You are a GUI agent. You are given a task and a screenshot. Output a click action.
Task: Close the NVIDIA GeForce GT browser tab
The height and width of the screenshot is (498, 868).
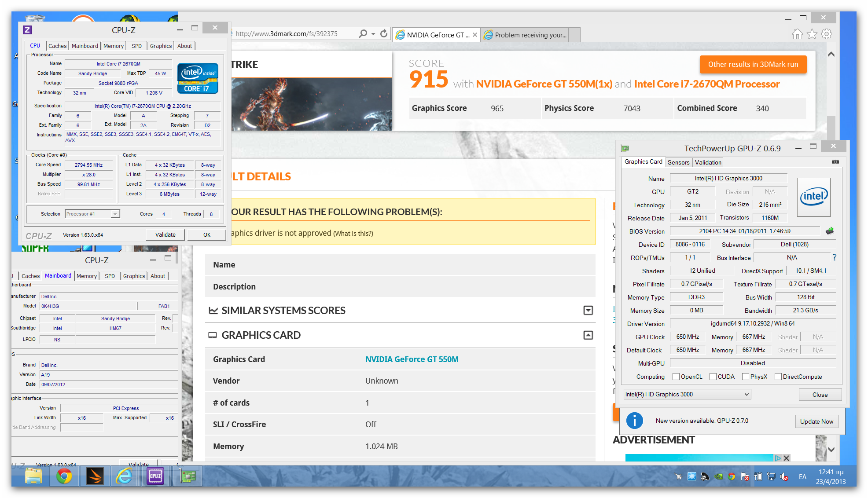pyautogui.click(x=475, y=35)
